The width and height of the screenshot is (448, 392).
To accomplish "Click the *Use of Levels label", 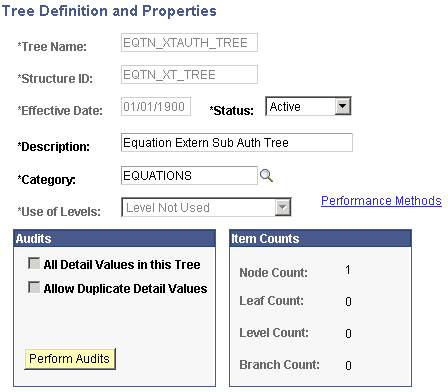I will (59, 212).
